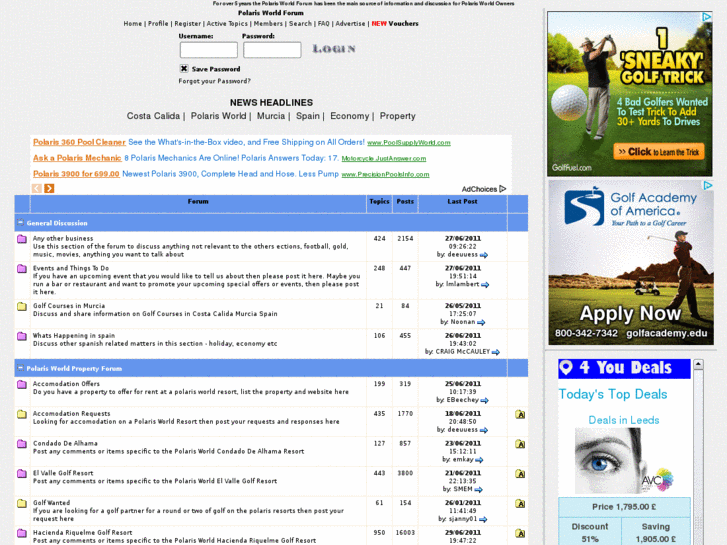Screen dimensions: 727x545
Task: Open folder icon for El Valle Golf Resort
Action: tap(22, 473)
